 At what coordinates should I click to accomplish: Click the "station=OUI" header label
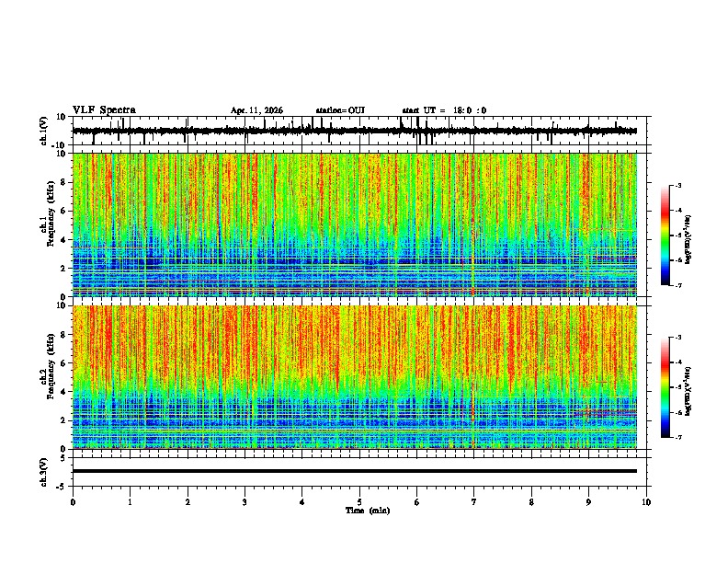click(x=340, y=110)
